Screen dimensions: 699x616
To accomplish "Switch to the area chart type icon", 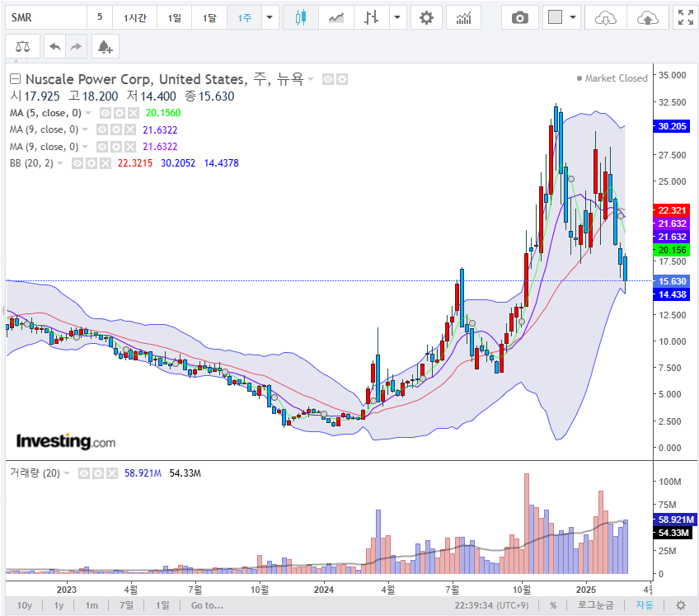I will (336, 18).
